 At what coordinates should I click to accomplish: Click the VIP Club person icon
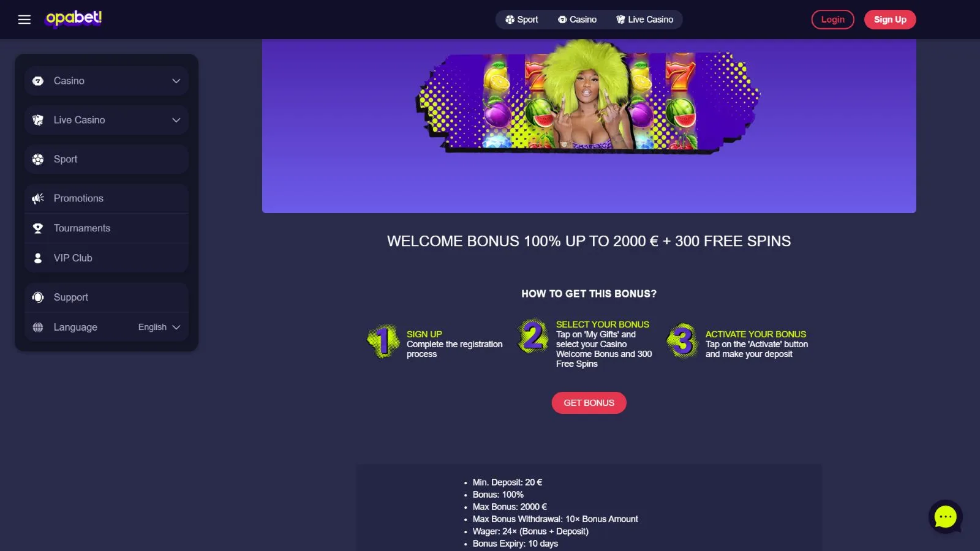[38, 258]
